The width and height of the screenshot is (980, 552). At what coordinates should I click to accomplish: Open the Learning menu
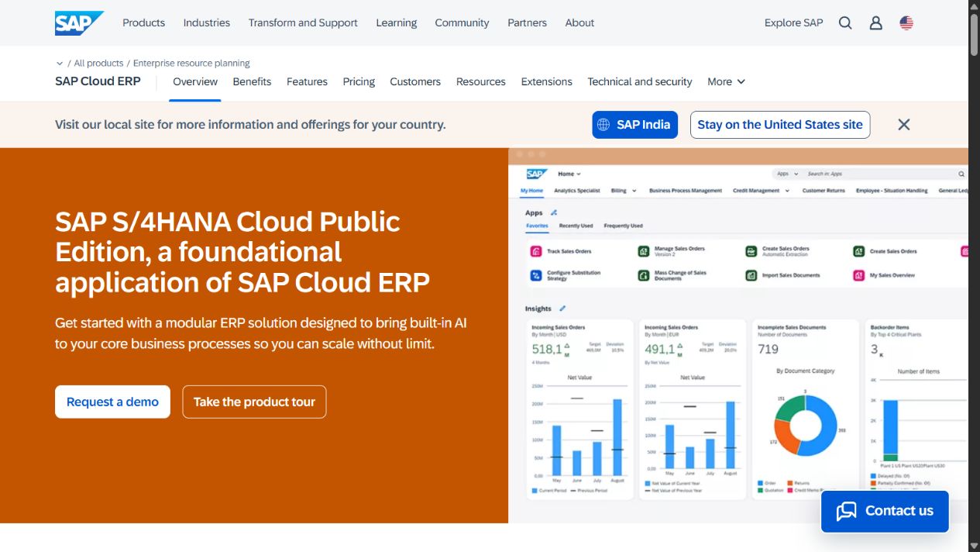pyautogui.click(x=397, y=23)
